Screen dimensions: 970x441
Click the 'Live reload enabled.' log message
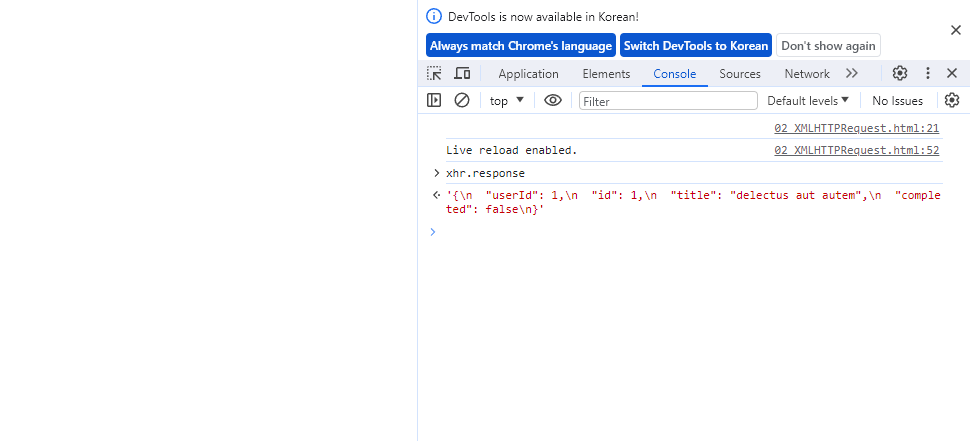(x=512, y=150)
